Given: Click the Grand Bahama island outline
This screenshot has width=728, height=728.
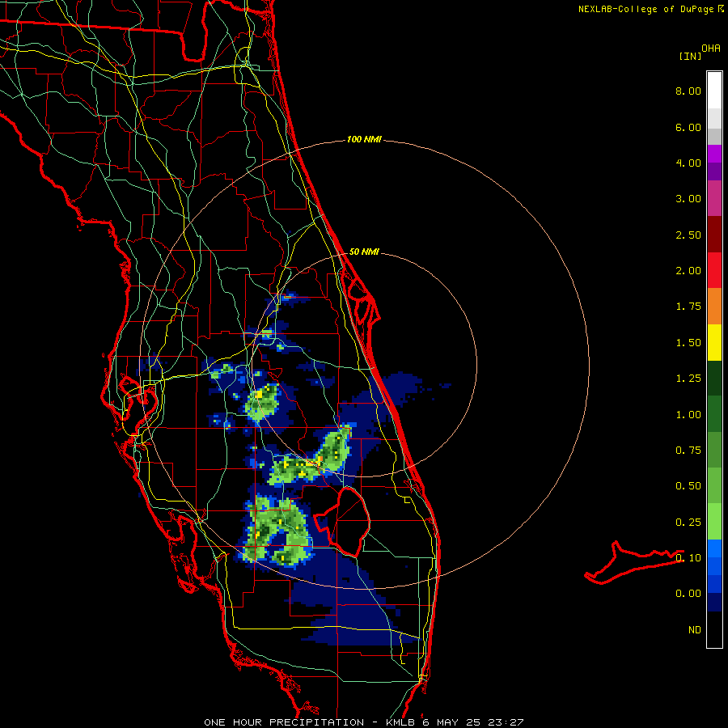Looking at the screenshot, I should point(634,562).
